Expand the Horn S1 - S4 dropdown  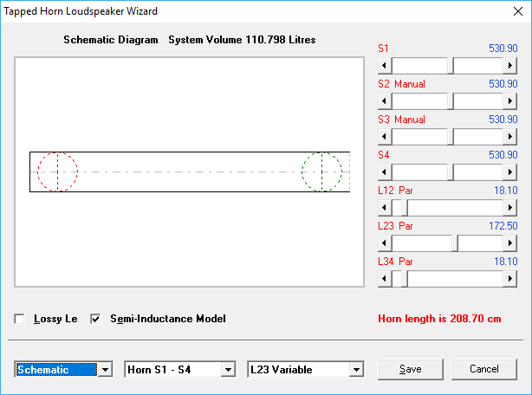(228, 370)
